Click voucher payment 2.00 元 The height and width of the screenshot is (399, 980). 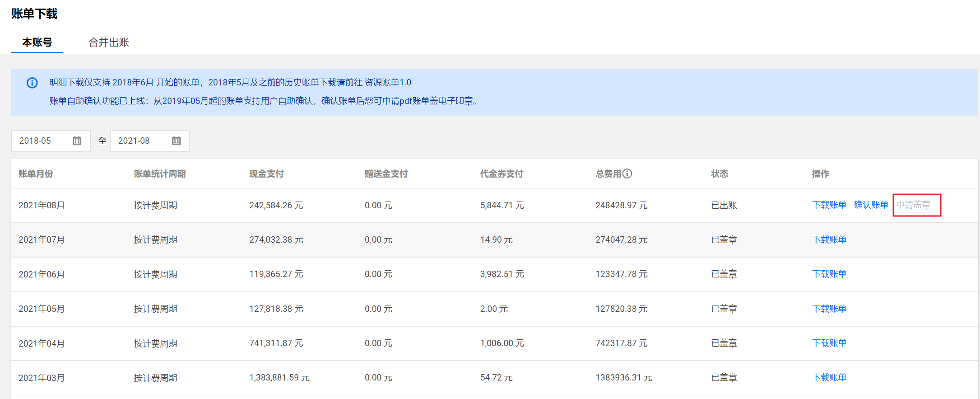click(x=494, y=309)
